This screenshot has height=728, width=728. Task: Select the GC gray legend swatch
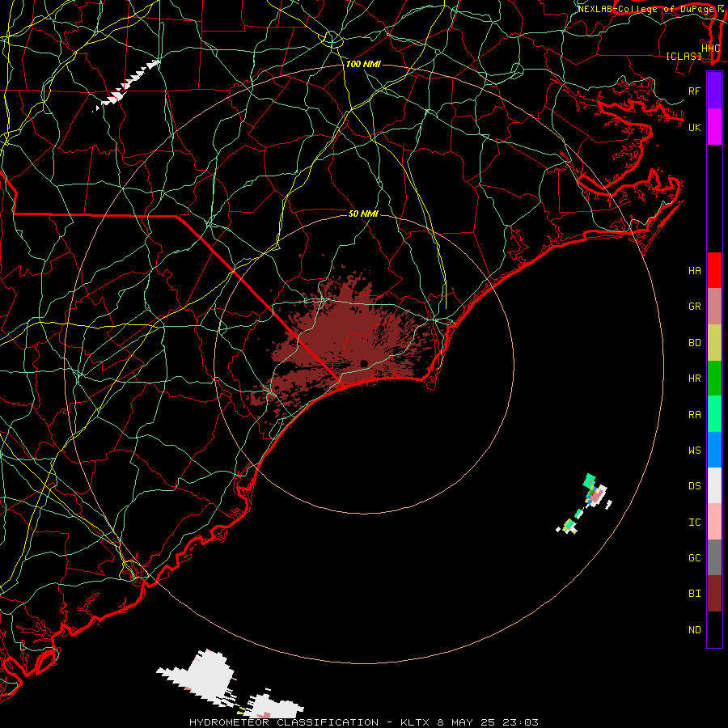714,557
